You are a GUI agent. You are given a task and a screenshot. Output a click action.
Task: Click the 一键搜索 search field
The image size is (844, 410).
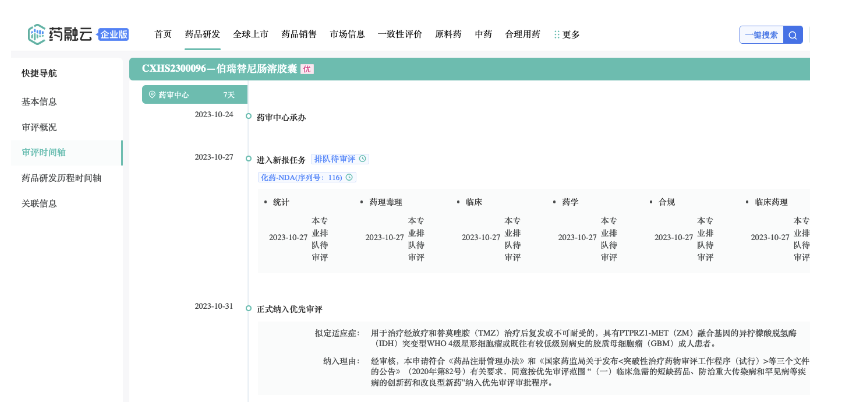tap(761, 35)
